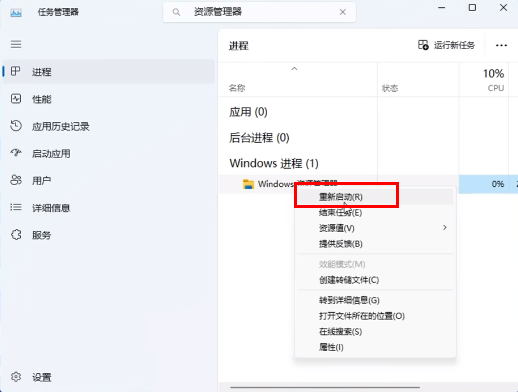Select the Windows 进程 (1) group heading
This screenshot has width=518, height=392.
coord(274,163)
